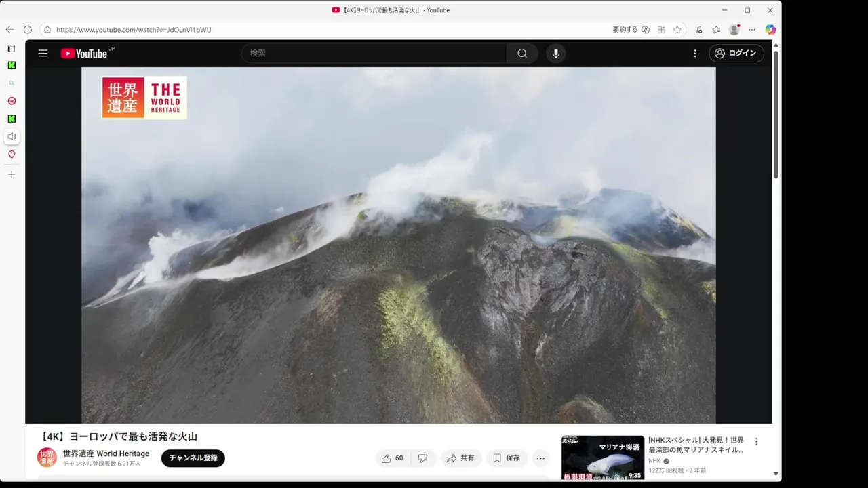Open the split screen icon in address bar

click(x=661, y=30)
